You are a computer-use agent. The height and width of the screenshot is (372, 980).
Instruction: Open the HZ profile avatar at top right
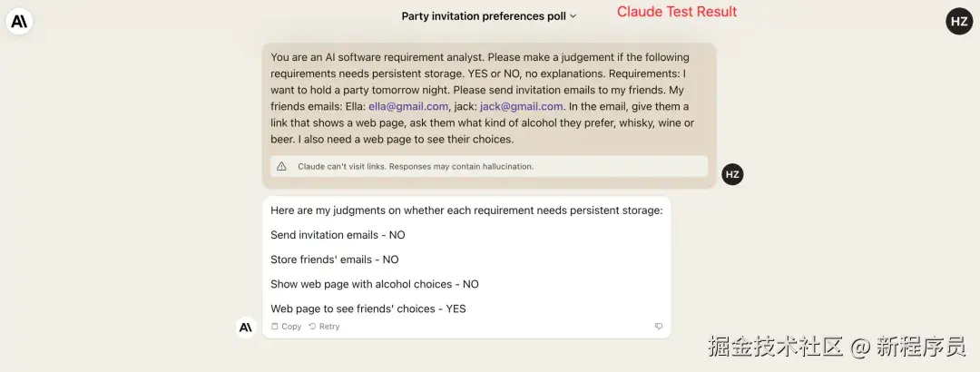tap(959, 21)
